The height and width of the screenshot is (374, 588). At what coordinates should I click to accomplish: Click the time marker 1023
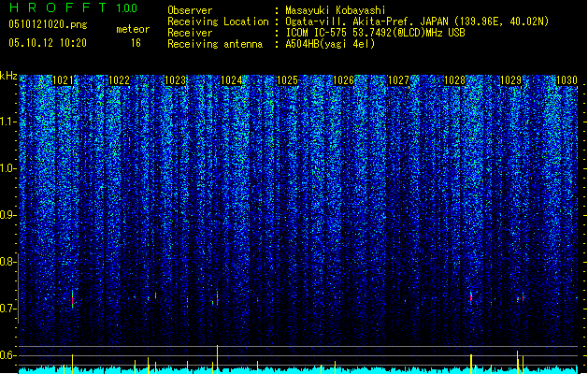pyautogui.click(x=175, y=80)
